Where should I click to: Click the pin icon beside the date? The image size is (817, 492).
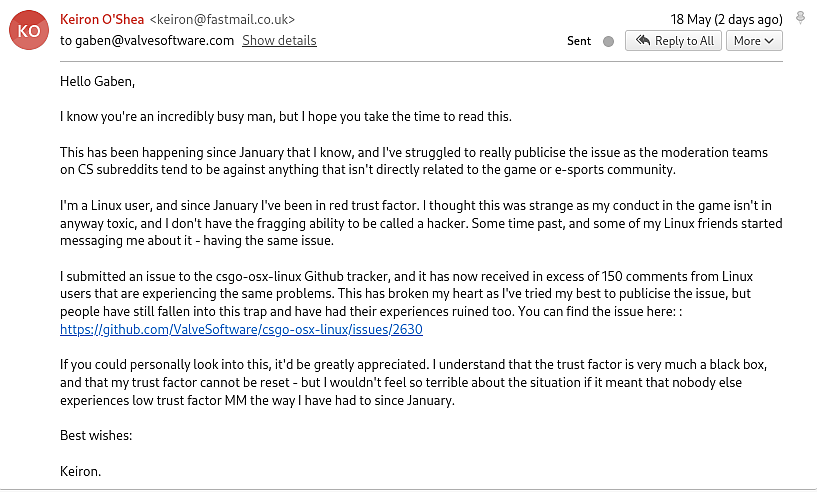point(800,18)
